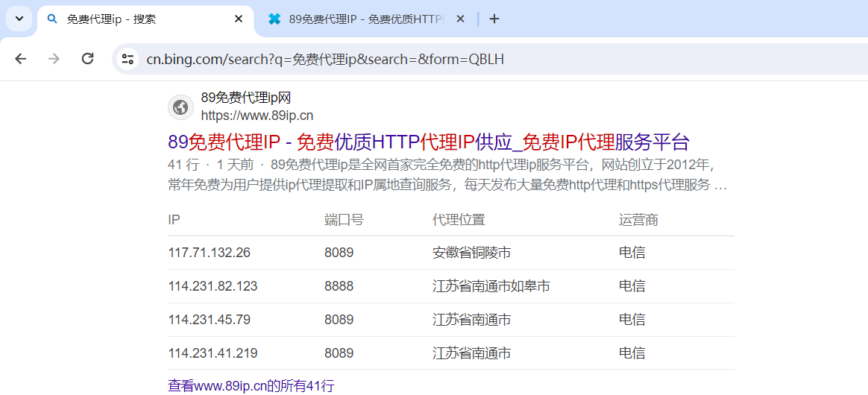Select port 8089 in 117.71.132.26 row
This screenshot has width=868, height=395.
[339, 253]
